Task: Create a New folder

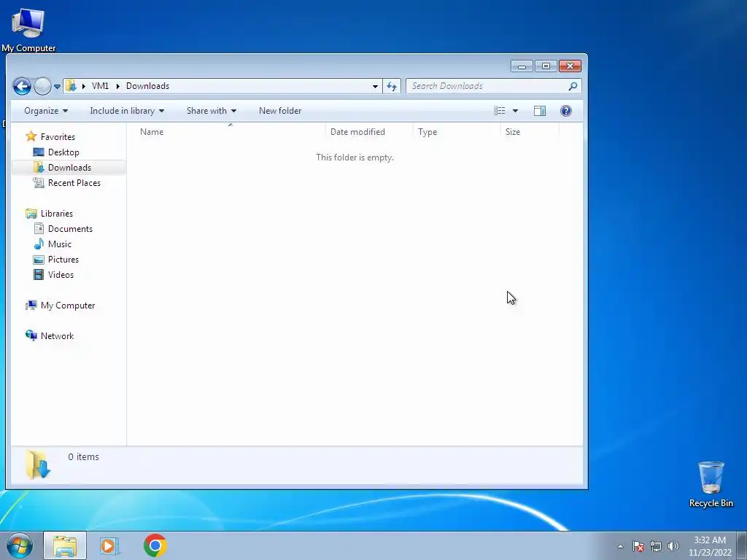Action: click(280, 111)
